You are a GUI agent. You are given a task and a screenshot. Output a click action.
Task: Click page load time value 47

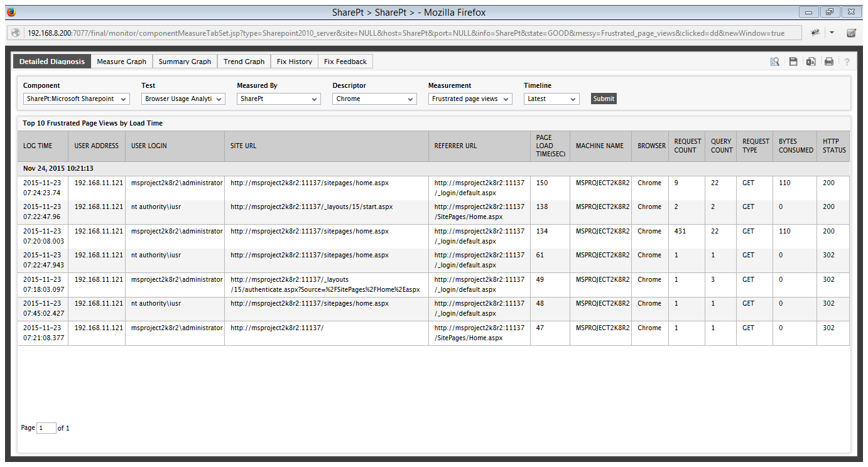pyautogui.click(x=540, y=328)
